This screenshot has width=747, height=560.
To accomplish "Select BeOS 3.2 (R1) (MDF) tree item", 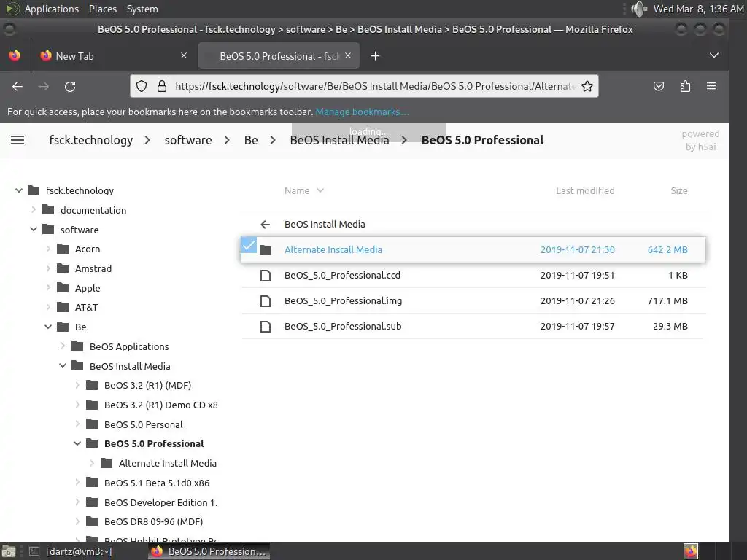I will [147, 385].
